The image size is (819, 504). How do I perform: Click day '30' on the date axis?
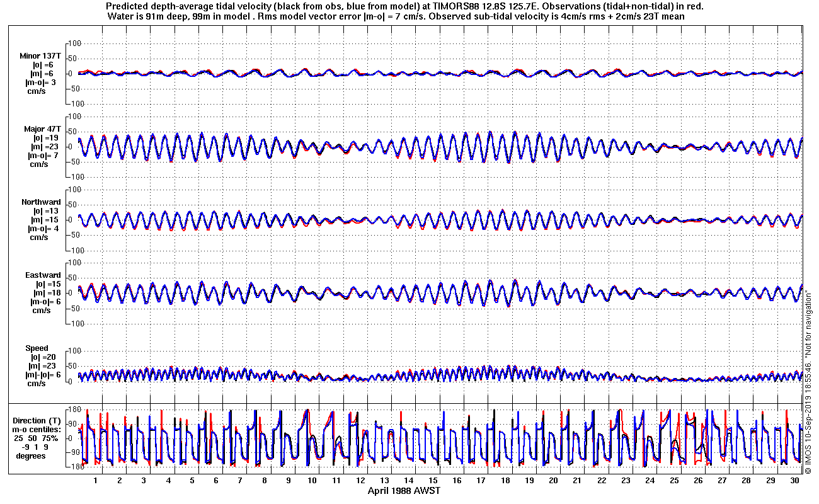point(794,481)
